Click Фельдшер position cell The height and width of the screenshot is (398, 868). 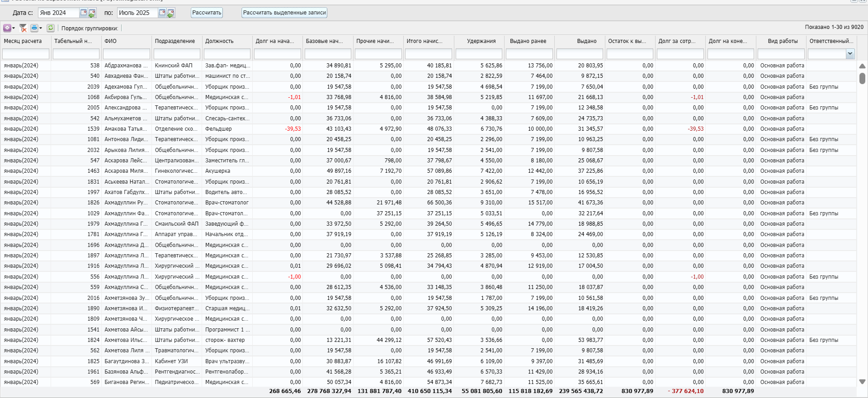coord(227,129)
